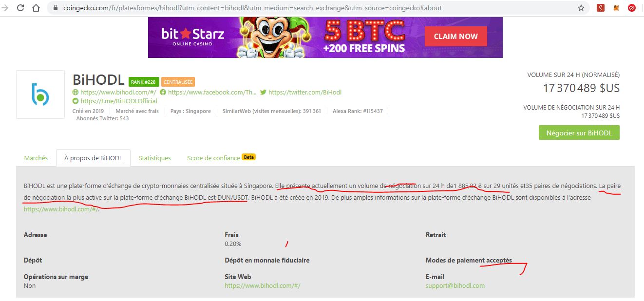644x301 pixels.
Task: Switch to the Marchés tab
Action: [36, 158]
